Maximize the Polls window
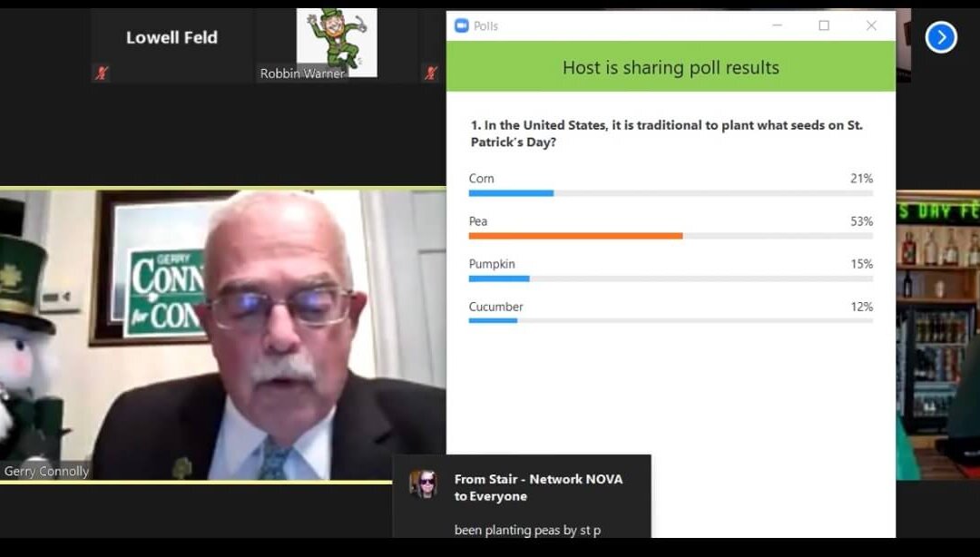The image size is (980, 557). [x=824, y=25]
